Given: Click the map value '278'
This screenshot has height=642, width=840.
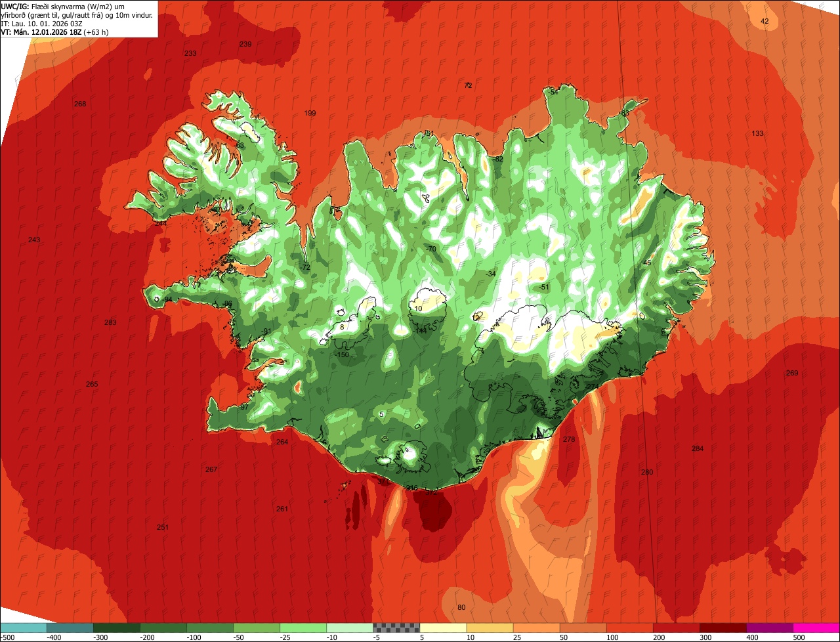Looking at the screenshot, I should click(569, 439).
